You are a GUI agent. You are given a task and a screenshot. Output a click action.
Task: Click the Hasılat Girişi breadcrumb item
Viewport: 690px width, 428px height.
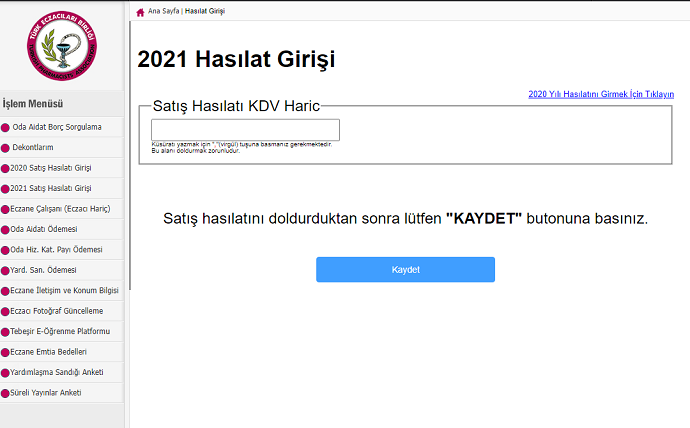tap(205, 11)
